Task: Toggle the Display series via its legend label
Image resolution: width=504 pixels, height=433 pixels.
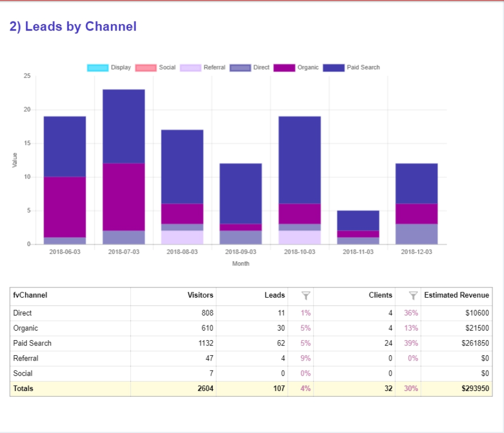Action: pyautogui.click(x=120, y=67)
